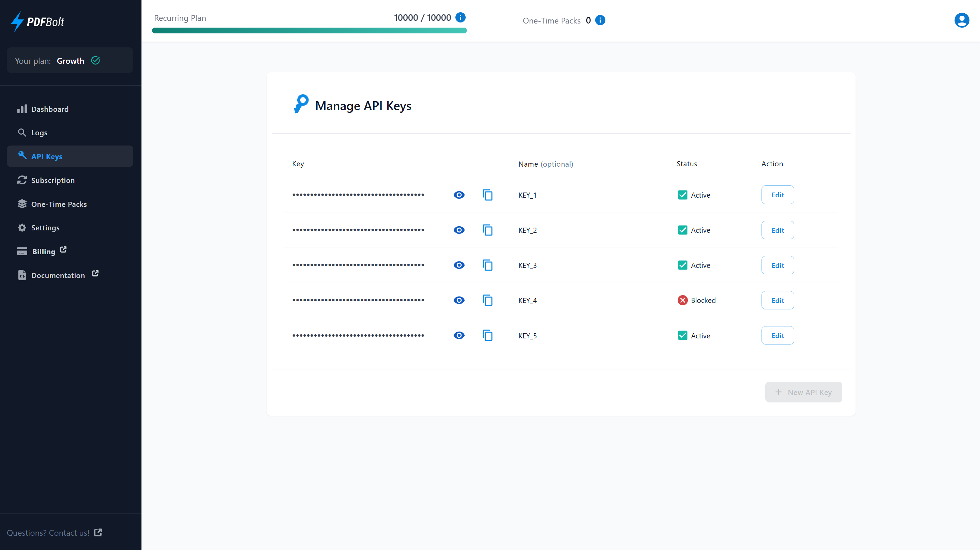Click Edit button for KEY_4 blocked key
980x550 pixels.
[x=778, y=300]
